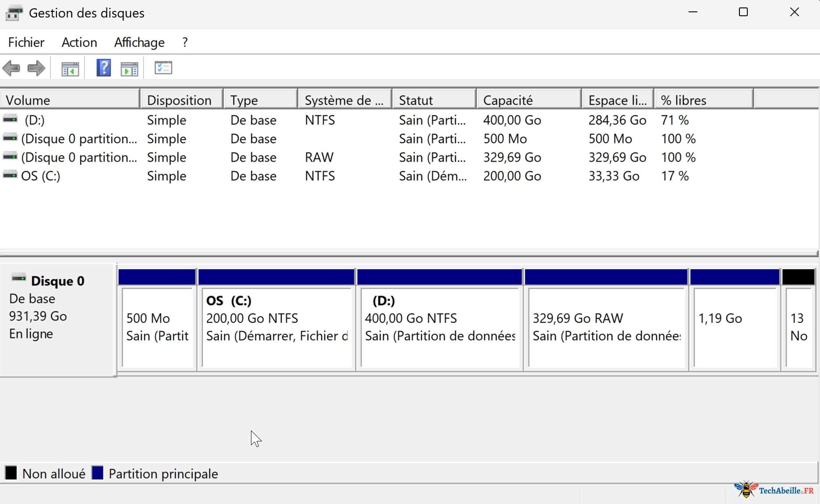This screenshot has width=820, height=504.
Task: Toggle the console tree pane icon
Action: (x=70, y=69)
